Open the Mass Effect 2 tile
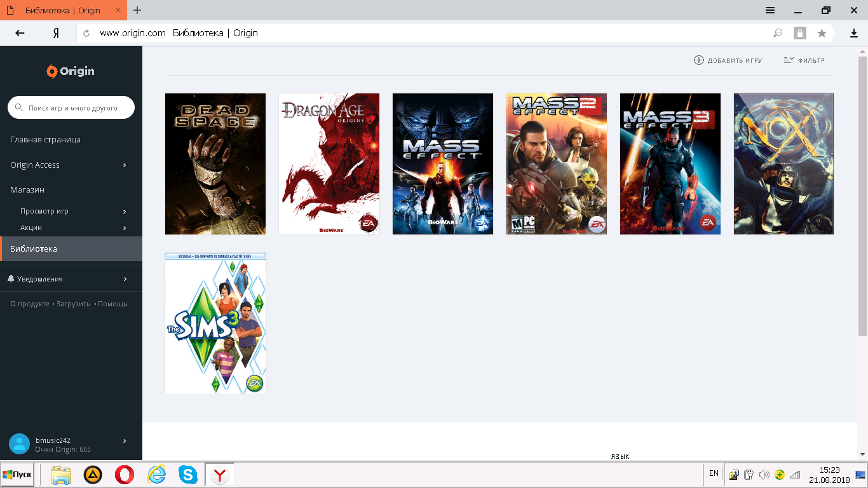The image size is (868, 488). tap(557, 164)
